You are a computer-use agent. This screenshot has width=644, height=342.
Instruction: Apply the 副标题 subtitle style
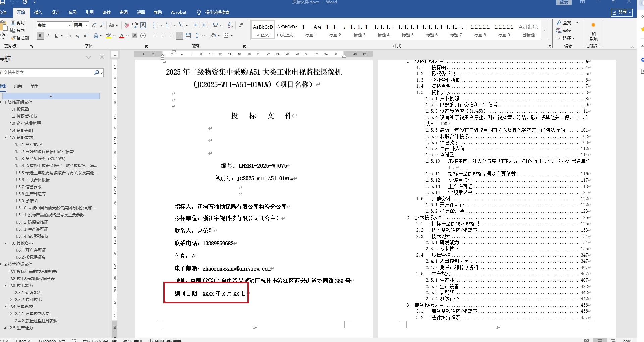529,30
